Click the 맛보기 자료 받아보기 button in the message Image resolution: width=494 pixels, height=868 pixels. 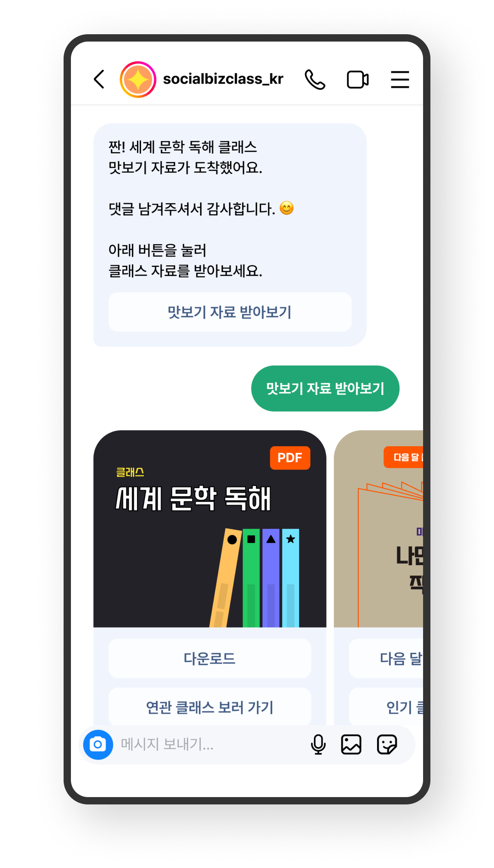[x=230, y=312]
